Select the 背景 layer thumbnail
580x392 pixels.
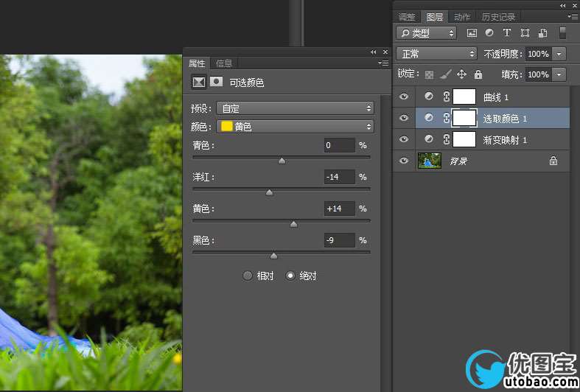[x=430, y=161]
